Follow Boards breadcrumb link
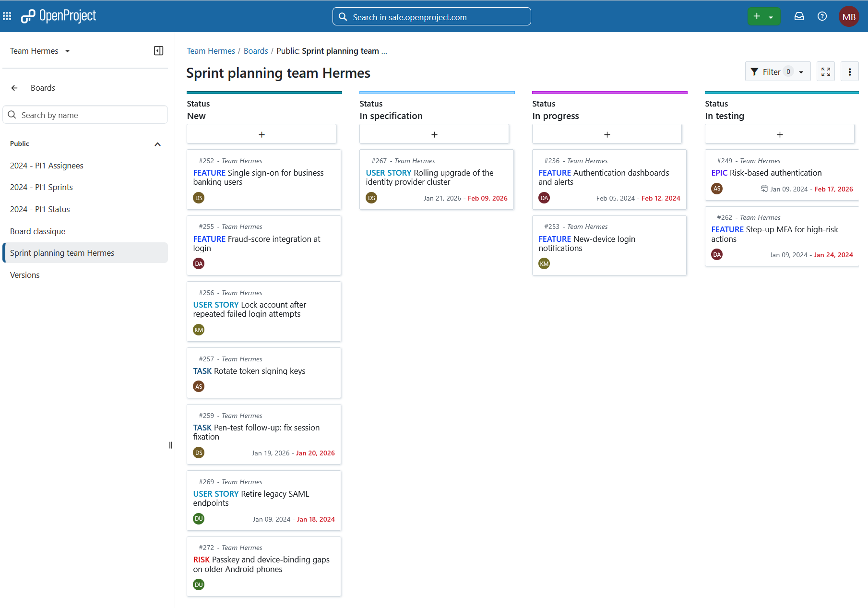Screen dimensions: 868x608 coord(256,51)
